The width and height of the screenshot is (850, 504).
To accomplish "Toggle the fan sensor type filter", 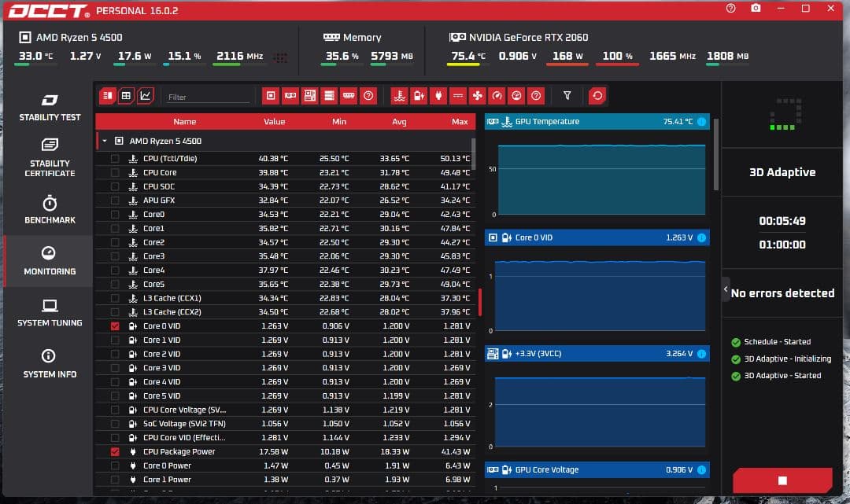I will [x=478, y=96].
